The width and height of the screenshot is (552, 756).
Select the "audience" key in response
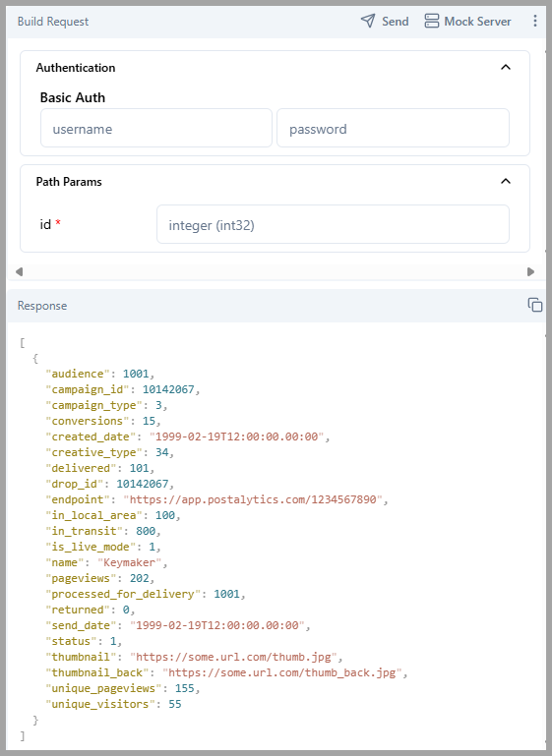pyautogui.click(x=78, y=374)
